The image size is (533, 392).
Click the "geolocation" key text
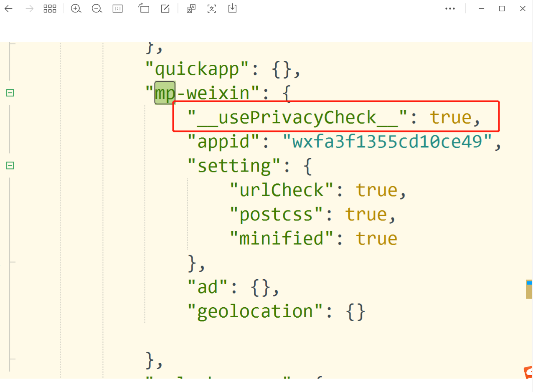[x=256, y=311]
